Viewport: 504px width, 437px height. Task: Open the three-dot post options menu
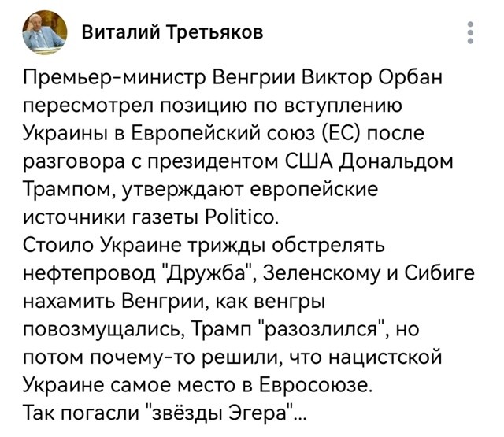(x=470, y=32)
